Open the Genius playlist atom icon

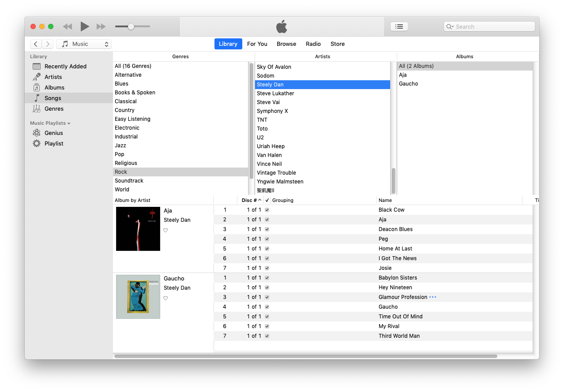(x=37, y=133)
